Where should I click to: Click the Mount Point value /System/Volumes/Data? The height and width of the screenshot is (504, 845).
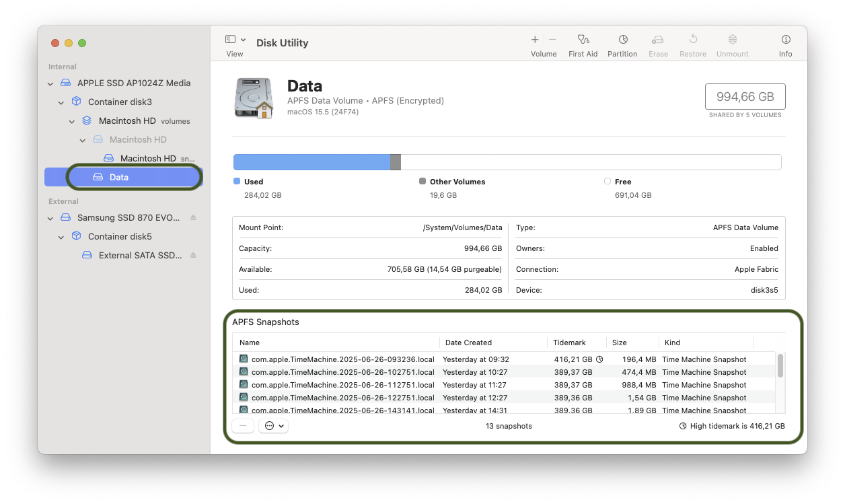(463, 227)
